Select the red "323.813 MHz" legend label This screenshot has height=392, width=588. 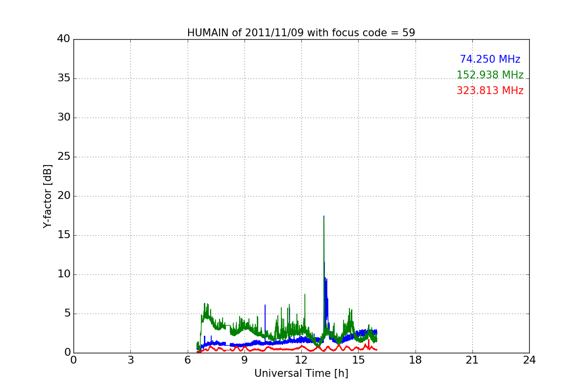(x=490, y=91)
